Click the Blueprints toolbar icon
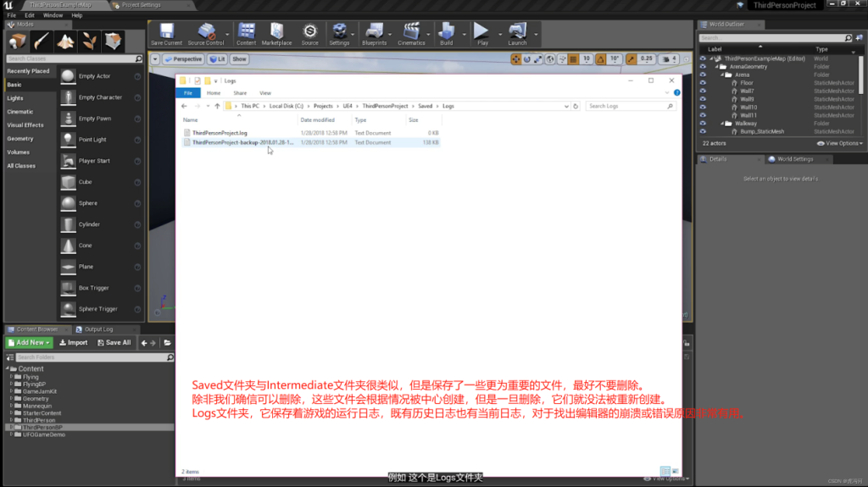868x487 pixels. [374, 34]
